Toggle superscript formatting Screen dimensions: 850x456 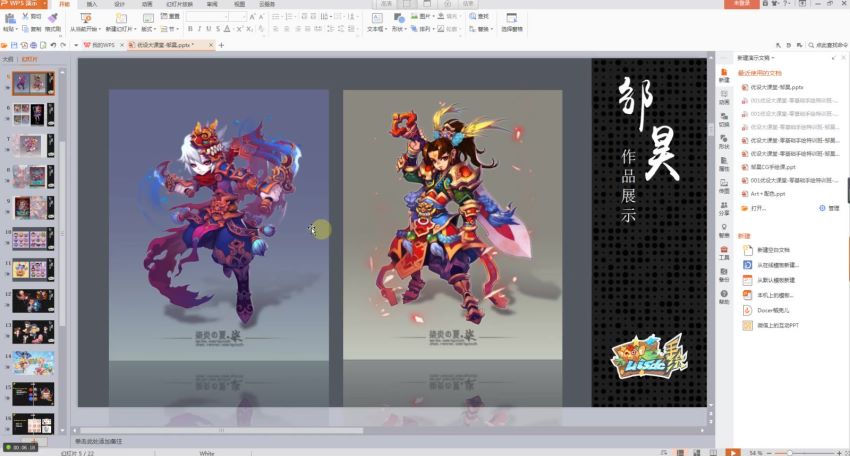[x=240, y=29]
